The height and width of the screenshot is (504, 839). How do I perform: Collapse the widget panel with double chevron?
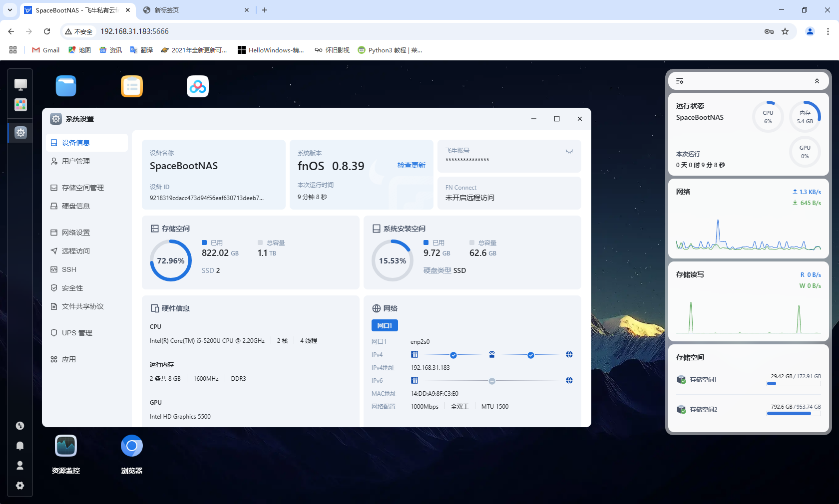click(x=817, y=81)
